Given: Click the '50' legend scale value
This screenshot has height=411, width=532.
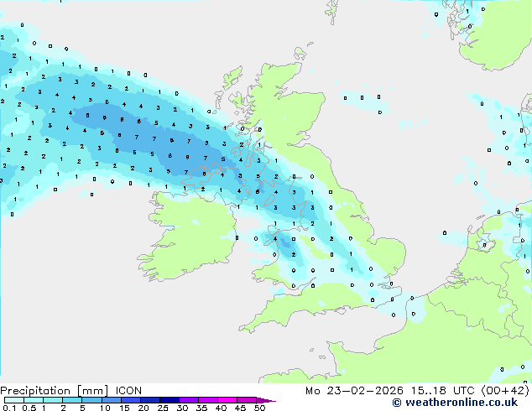Looking at the screenshot, I should coord(259,408).
